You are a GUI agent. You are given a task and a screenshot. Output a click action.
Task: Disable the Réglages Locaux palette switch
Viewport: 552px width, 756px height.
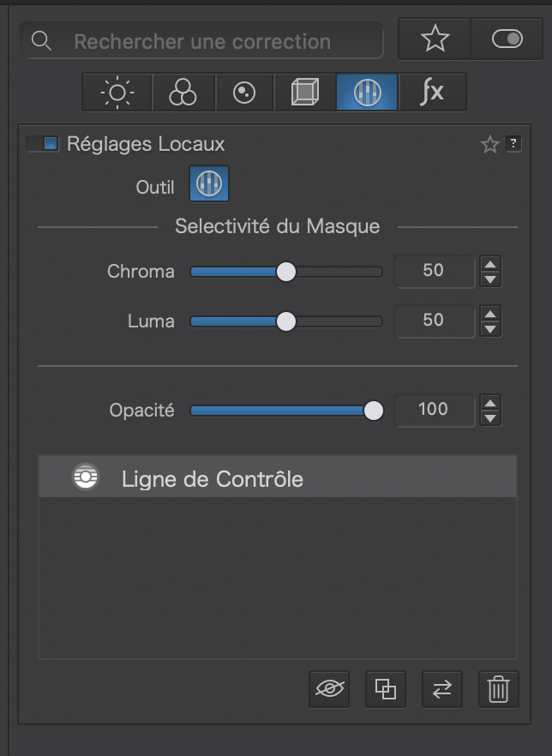click(43, 144)
